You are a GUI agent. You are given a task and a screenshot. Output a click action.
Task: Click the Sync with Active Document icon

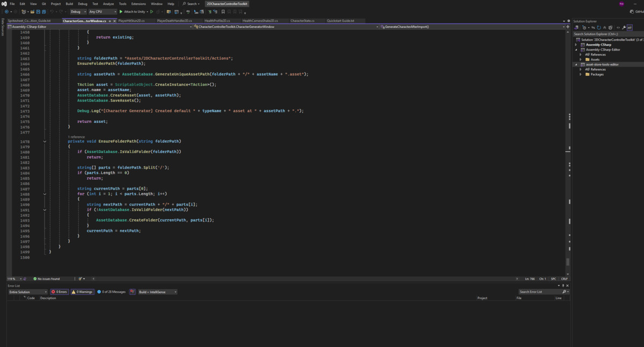click(593, 27)
